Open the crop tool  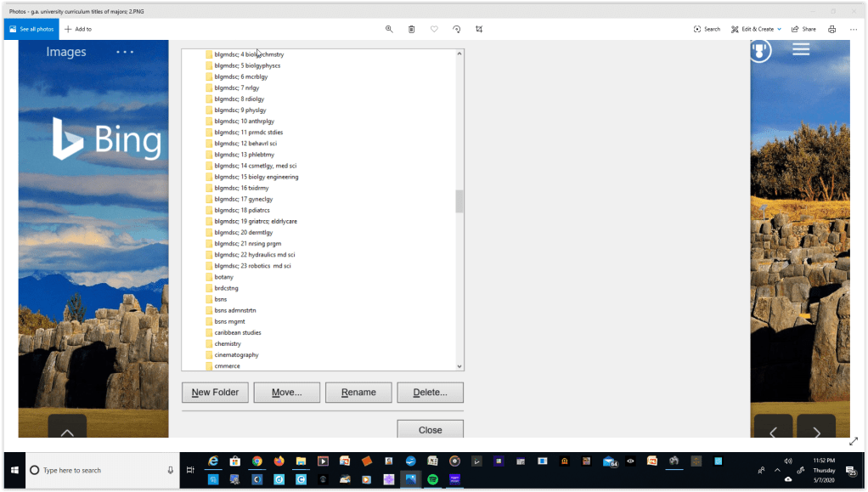click(479, 29)
